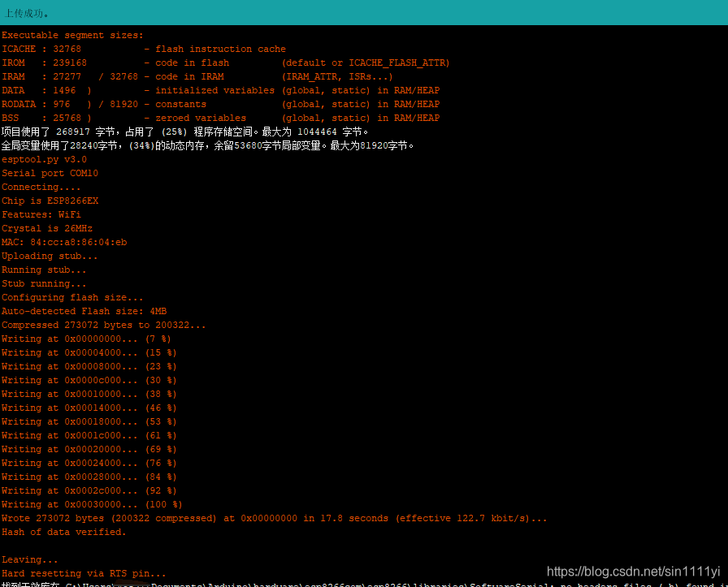The height and width of the screenshot is (587, 728).
Task: Click the '全局变量使用了28240字节' line
Action: click(x=207, y=145)
